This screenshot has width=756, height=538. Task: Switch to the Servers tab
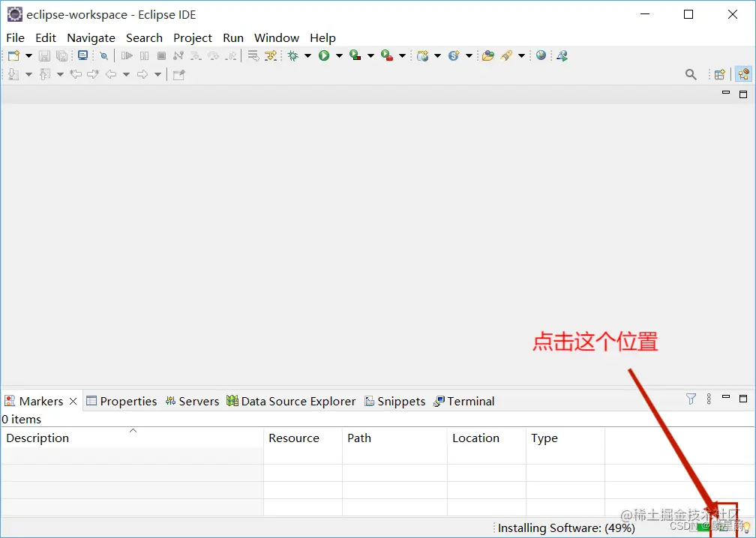pyautogui.click(x=192, y=401)
